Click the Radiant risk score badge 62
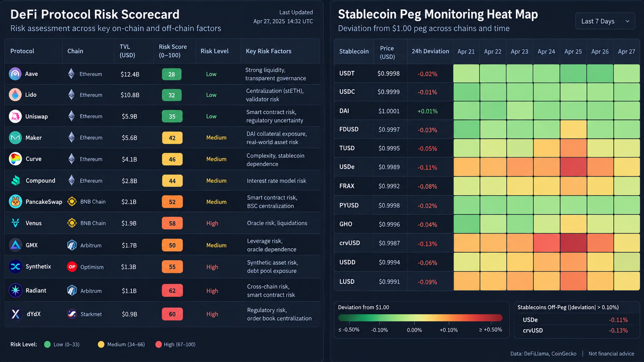This screenshot has height=362, width=644. [172, 291]
